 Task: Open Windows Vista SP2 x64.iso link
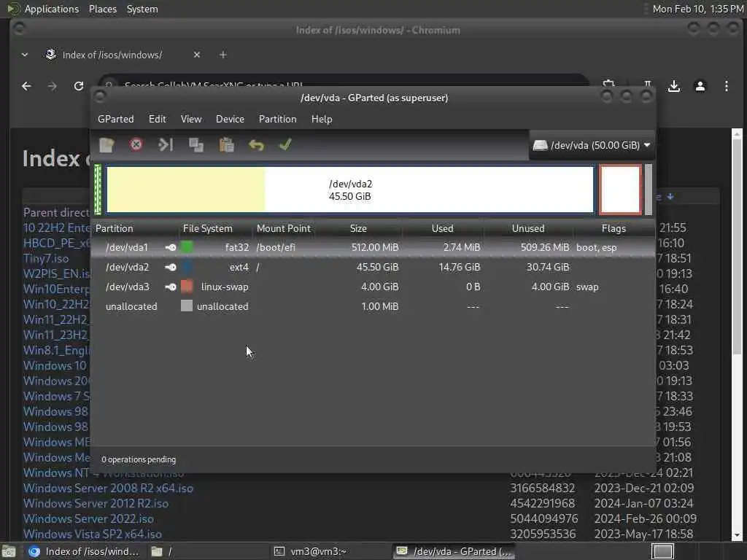[x=93, y=534]
